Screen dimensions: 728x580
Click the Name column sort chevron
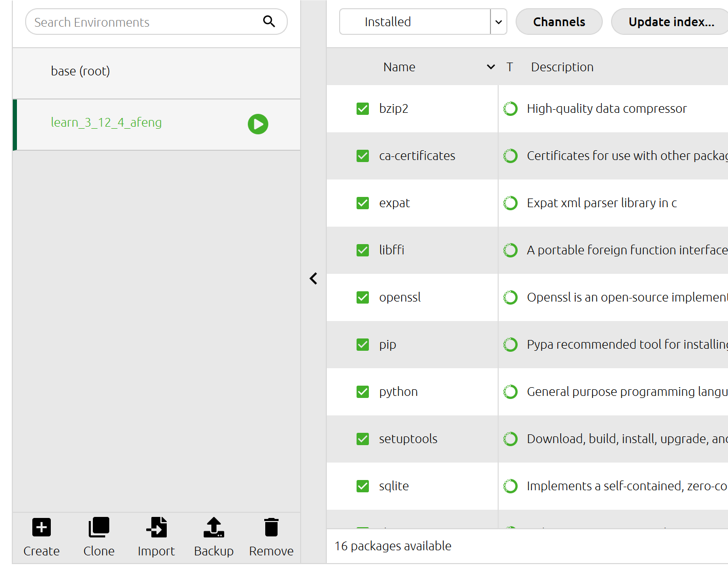(x=491, y=67)
